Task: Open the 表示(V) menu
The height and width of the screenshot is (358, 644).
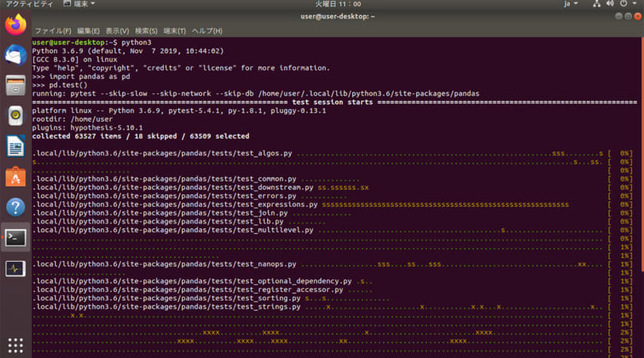Action: [117, 31]
